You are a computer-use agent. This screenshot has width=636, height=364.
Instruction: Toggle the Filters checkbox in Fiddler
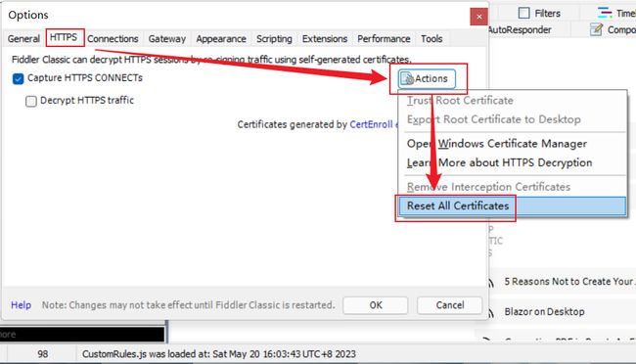tap(524, 13)
